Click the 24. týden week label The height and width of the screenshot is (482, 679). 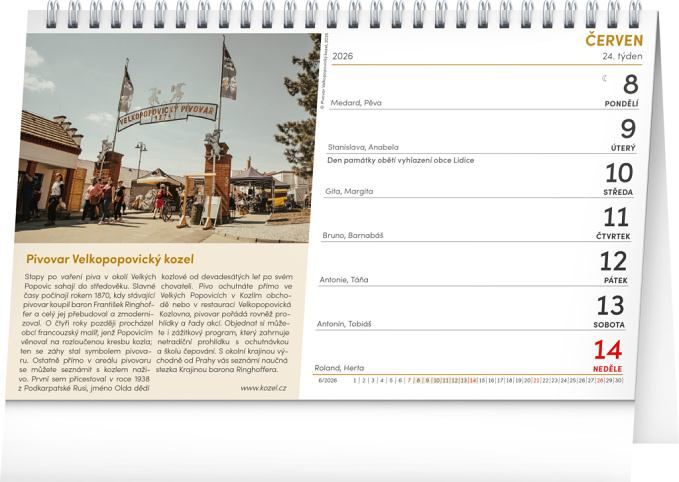pos(619,56)
